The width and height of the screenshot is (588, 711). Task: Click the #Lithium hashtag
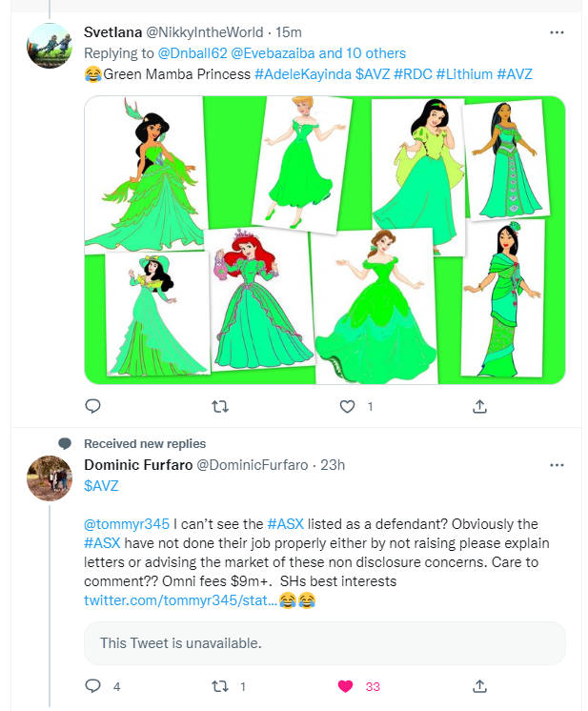tap(463, 74)
